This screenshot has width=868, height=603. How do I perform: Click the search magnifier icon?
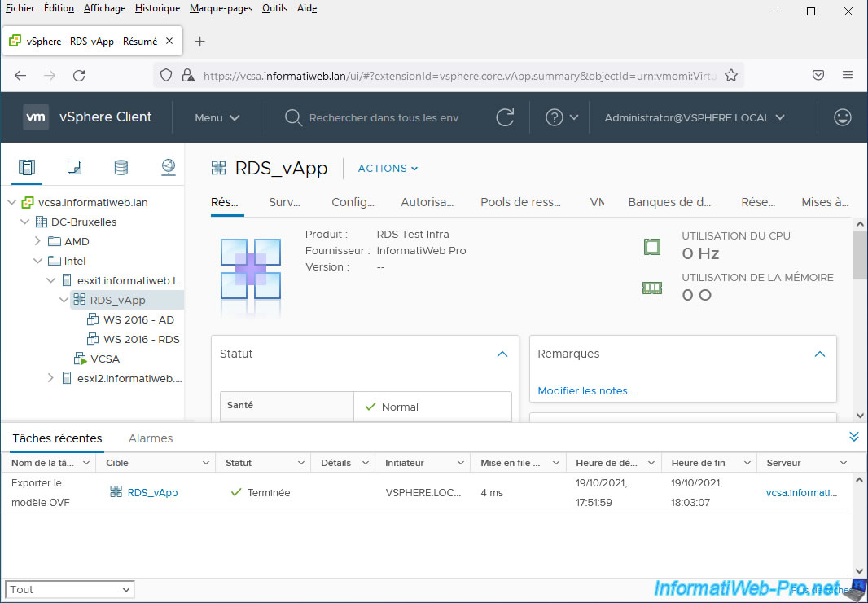click(293, 117)
